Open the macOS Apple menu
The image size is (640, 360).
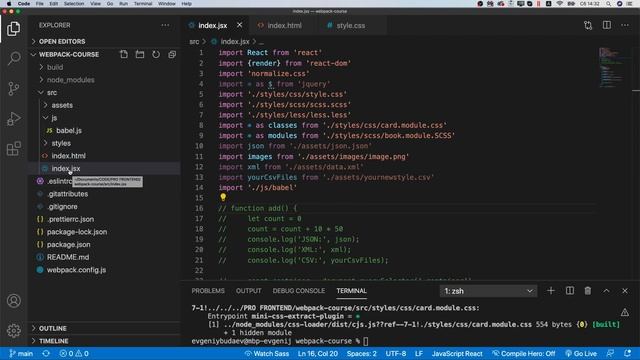[x=9, y=3]
